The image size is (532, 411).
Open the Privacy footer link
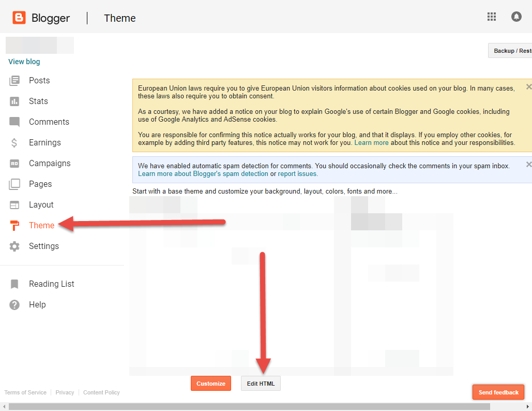[65, 393]
